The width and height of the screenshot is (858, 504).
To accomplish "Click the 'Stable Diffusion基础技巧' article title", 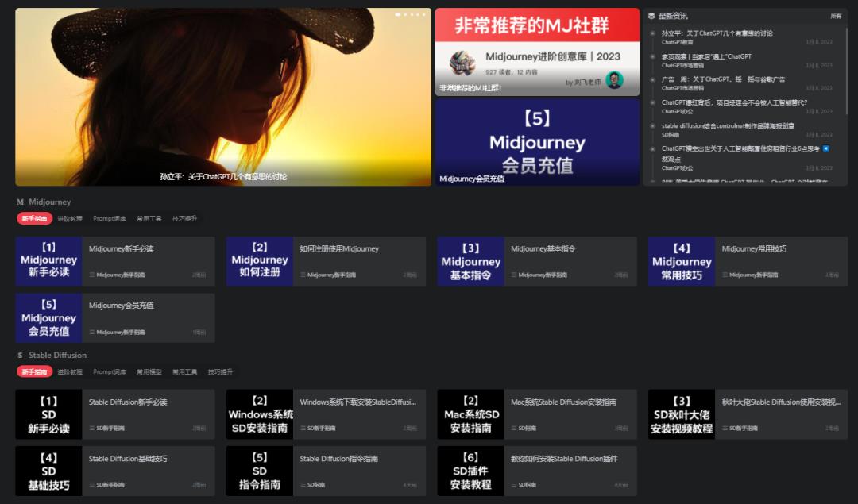I will click(x=128, y=459).
